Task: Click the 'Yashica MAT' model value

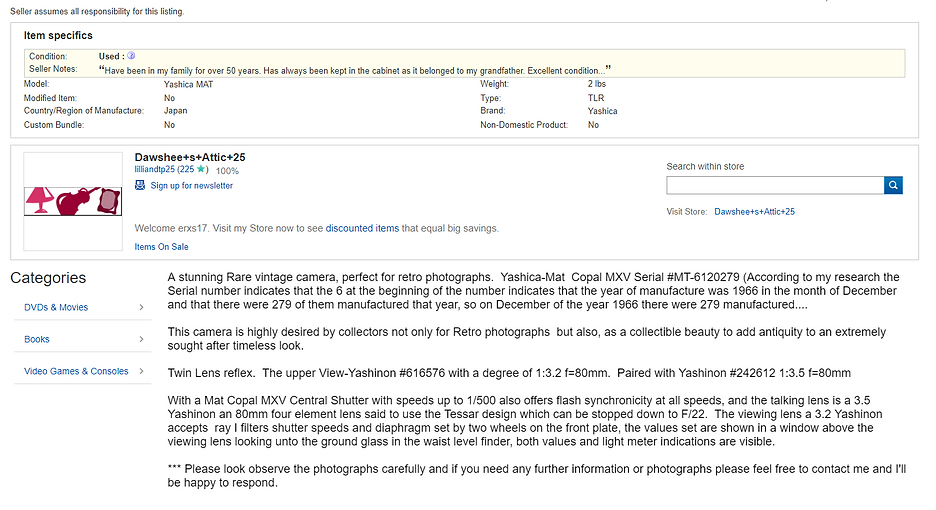Action: tap(189, 84)
